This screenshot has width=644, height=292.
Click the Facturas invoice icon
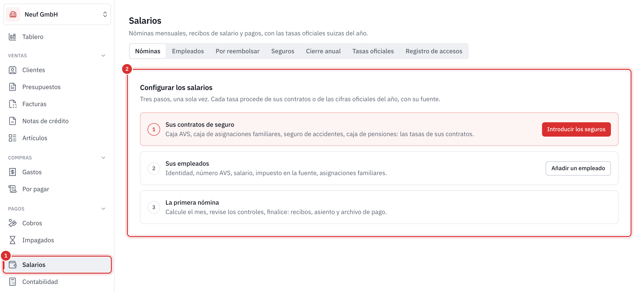coord(12,104)
